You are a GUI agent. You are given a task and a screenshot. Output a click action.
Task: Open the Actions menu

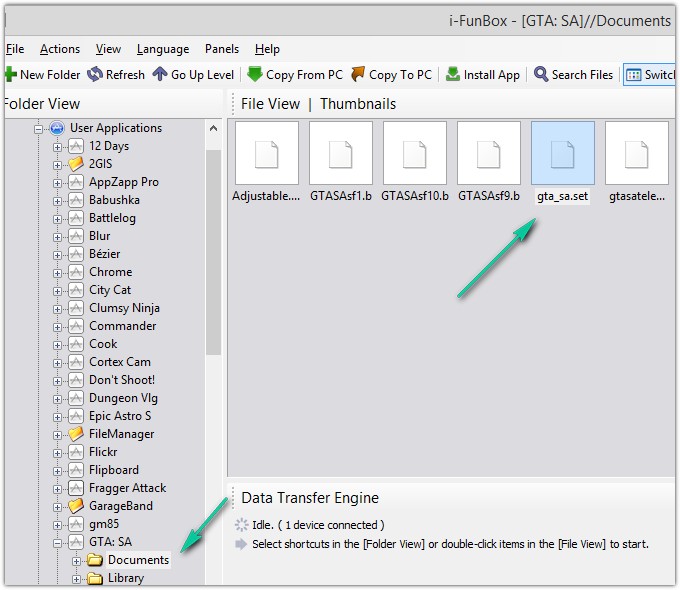(x=60, y=49)
